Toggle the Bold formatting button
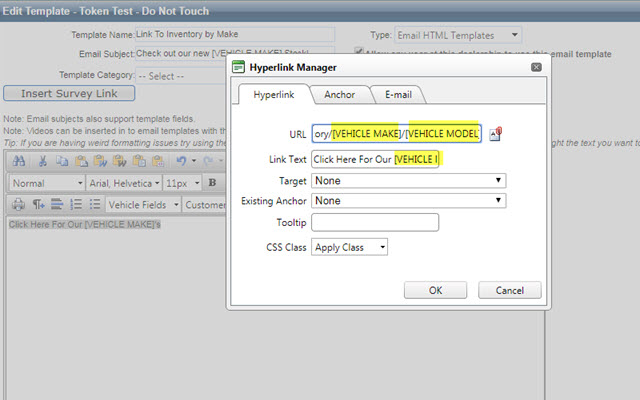The height and width of the screenshot is (400, 640). pyautogui.click(x=212, y=183)
